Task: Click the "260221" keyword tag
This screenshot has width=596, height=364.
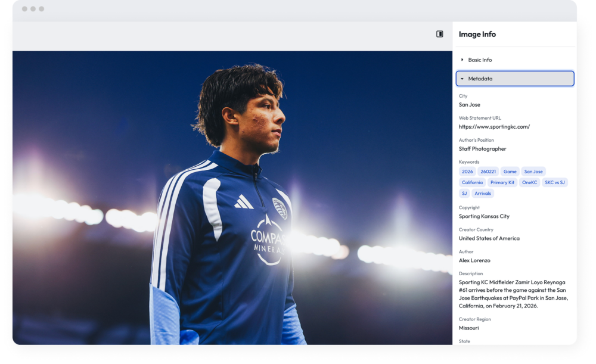Action: coord(488,172)
